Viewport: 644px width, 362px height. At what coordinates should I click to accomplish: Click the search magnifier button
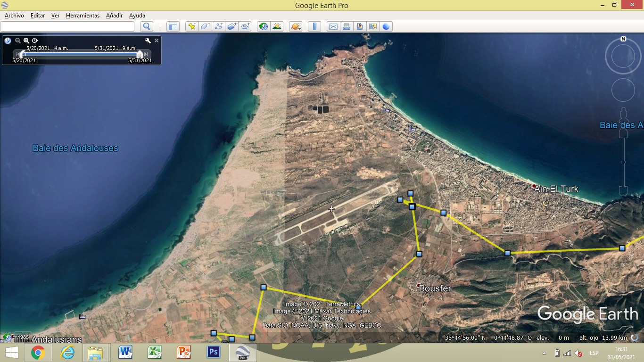tap(147, 26)
